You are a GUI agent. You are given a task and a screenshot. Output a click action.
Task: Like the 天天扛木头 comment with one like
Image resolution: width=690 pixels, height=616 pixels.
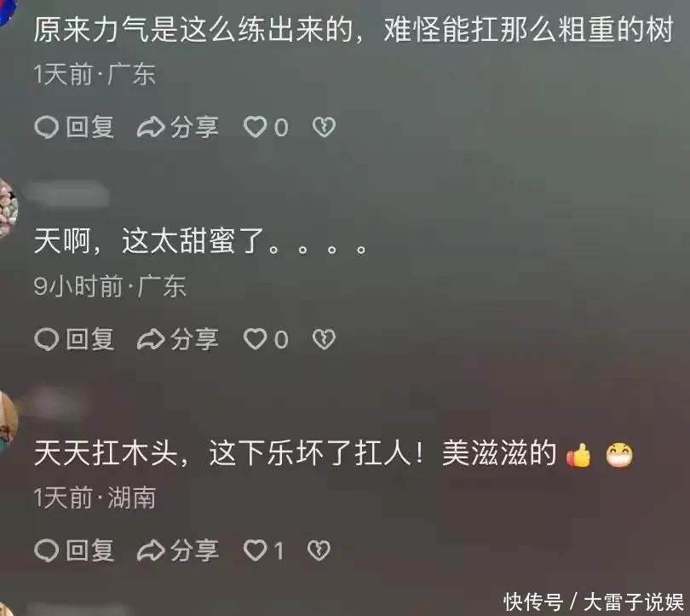tap(263, 550)
